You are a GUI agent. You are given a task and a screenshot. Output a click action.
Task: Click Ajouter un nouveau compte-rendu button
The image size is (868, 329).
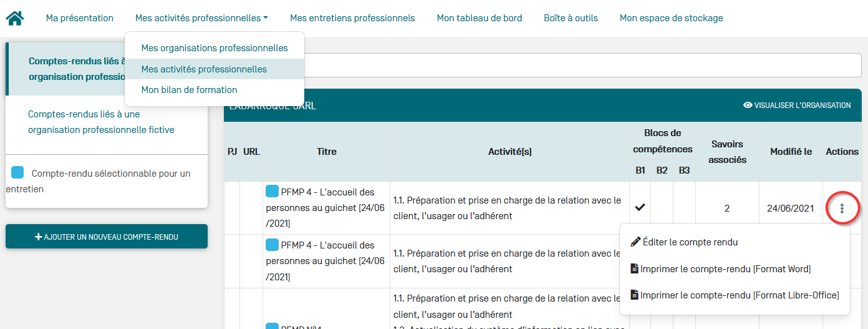click(107, 237)
